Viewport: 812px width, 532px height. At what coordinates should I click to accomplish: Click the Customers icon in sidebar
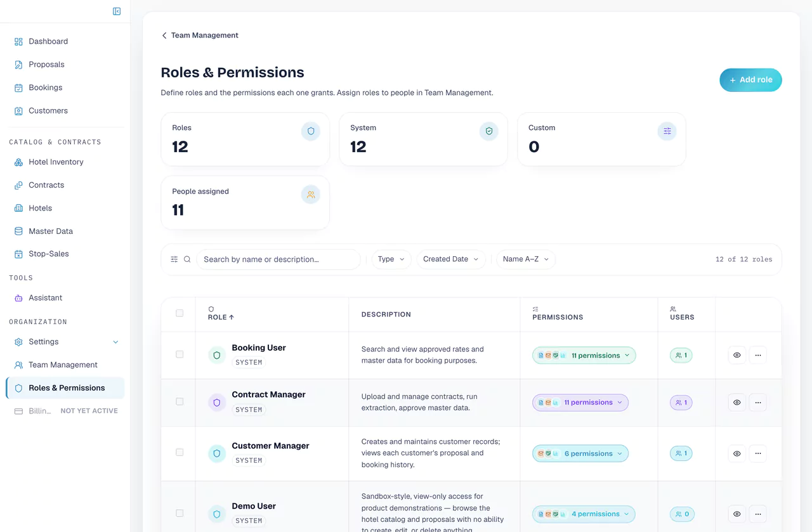click(x=18, y=111)
